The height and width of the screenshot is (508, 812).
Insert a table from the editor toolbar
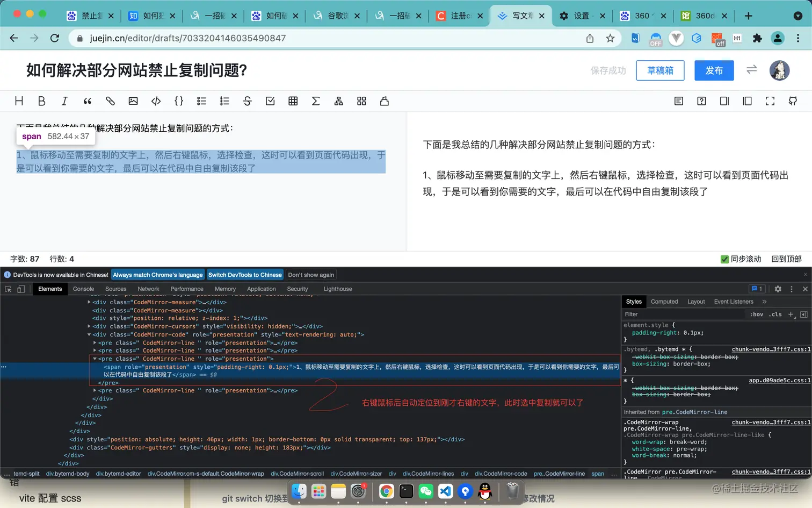tap(293, 101)
